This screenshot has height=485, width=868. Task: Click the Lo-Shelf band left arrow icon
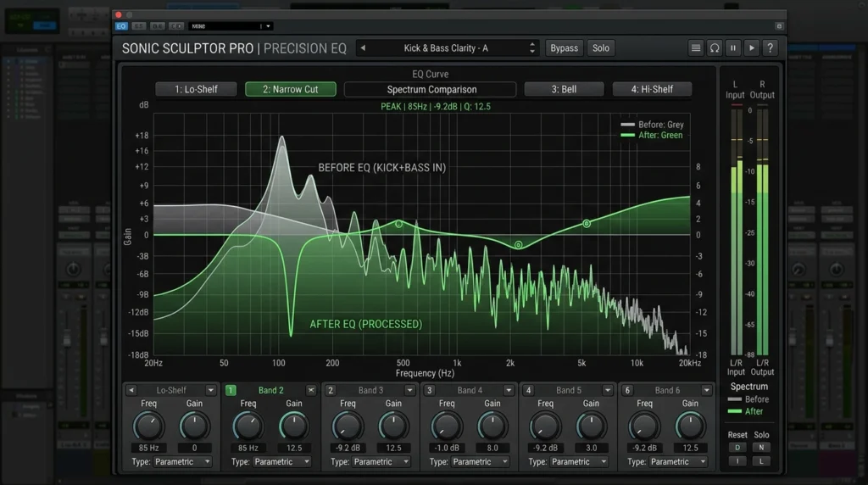pyautogui.click(x=131, y=390)
